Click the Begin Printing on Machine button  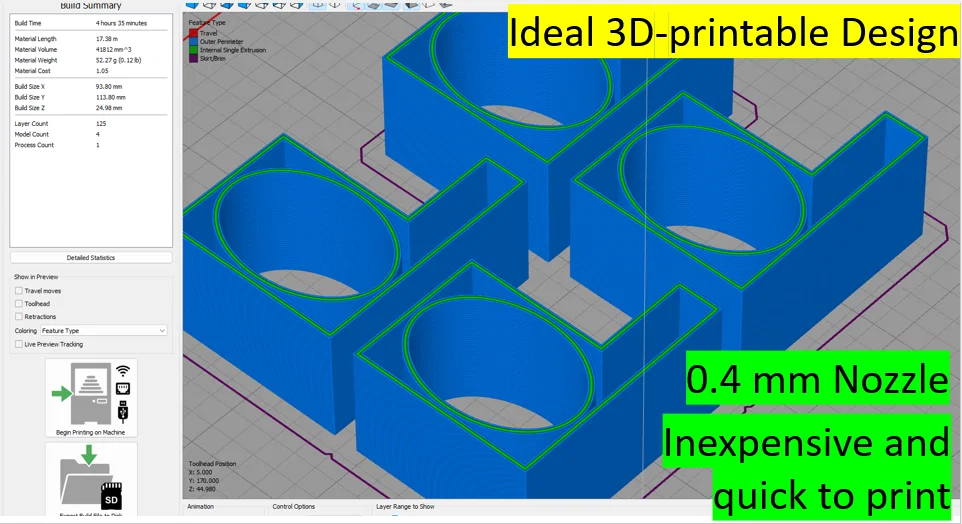point(91,398)
